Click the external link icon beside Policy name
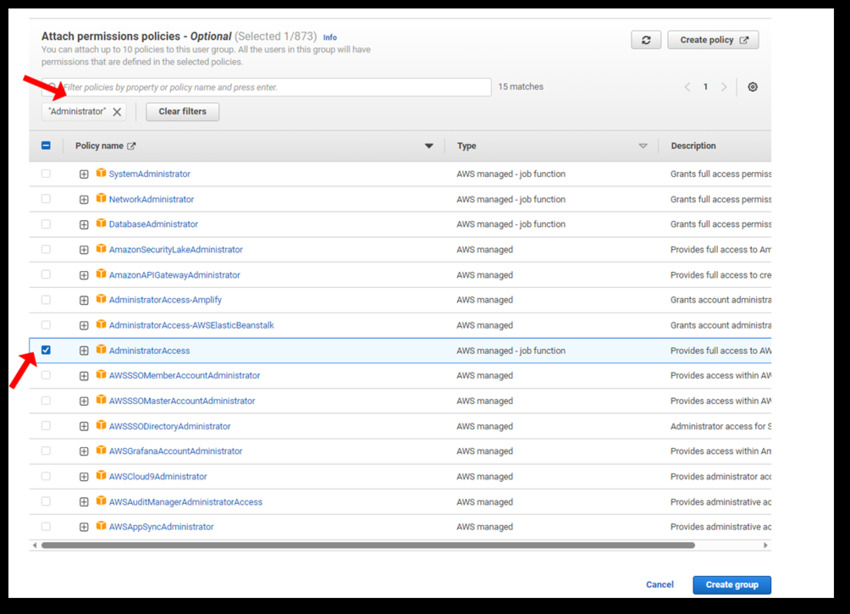The image size is (850, 614). point(131,146)
